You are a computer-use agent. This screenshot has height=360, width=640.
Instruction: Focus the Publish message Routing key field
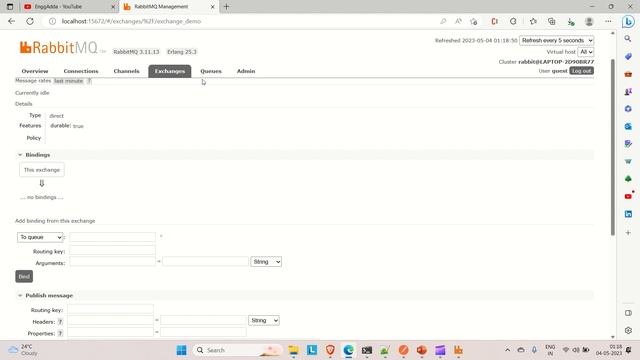pyautogui.click(x=110, y=309)
